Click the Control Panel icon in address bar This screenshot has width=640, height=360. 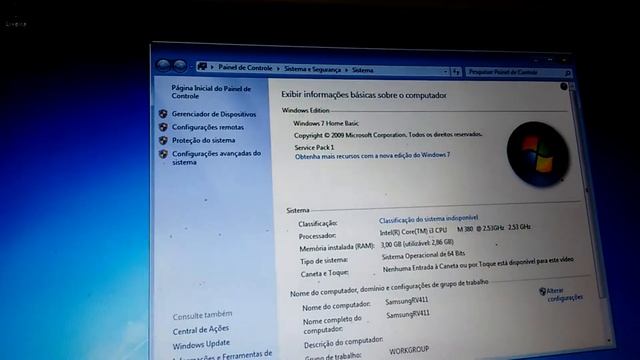[x=202, y=67]
